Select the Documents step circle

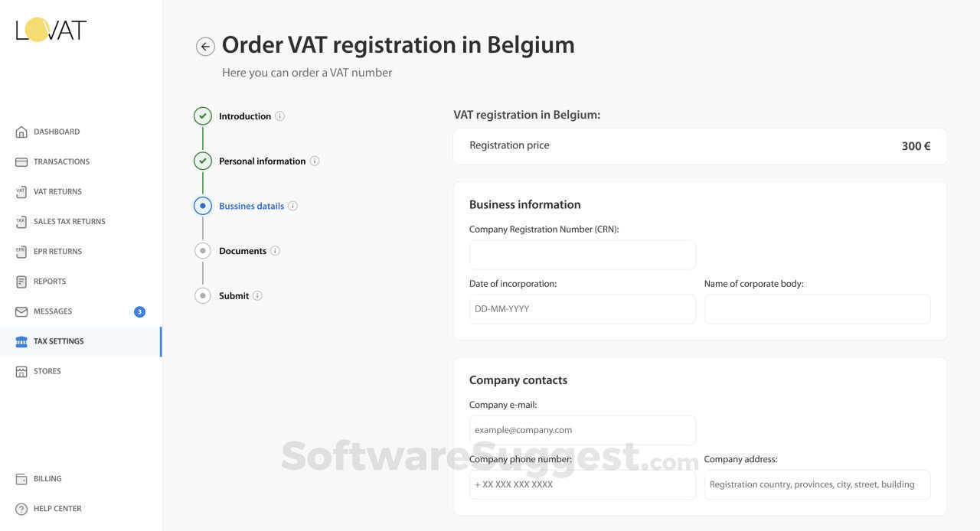point(203,251)
